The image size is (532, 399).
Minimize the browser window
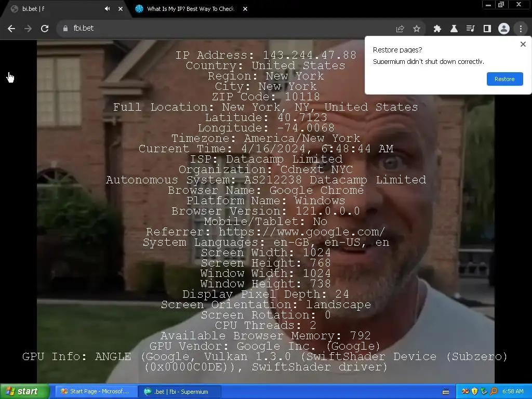click(488, 5)
